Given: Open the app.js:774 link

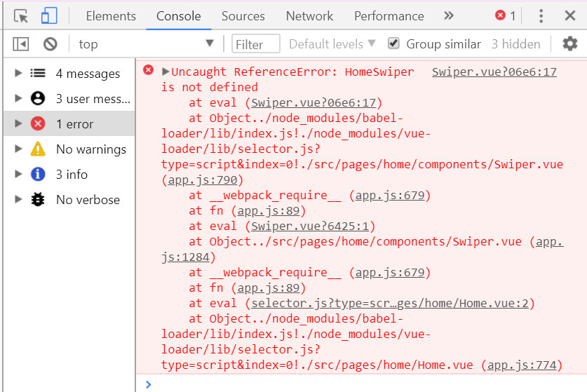Looking at the screenshot, I should [522, 365].
